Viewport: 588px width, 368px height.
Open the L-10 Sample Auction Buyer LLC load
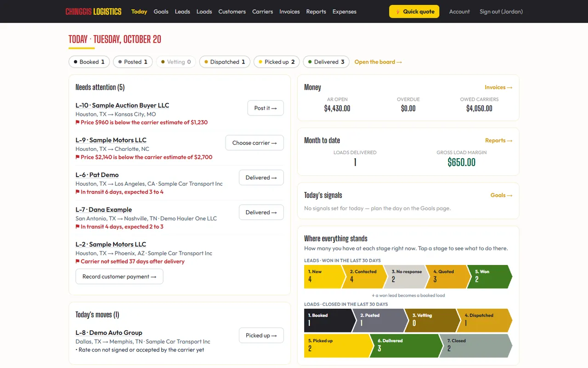pos(122,105)
